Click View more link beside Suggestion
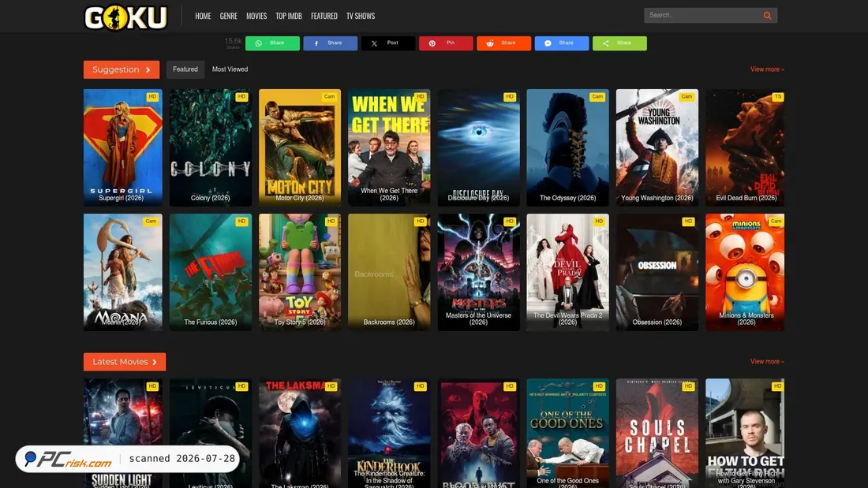Viewport: 868px width, 488px height. click(767, 69)
